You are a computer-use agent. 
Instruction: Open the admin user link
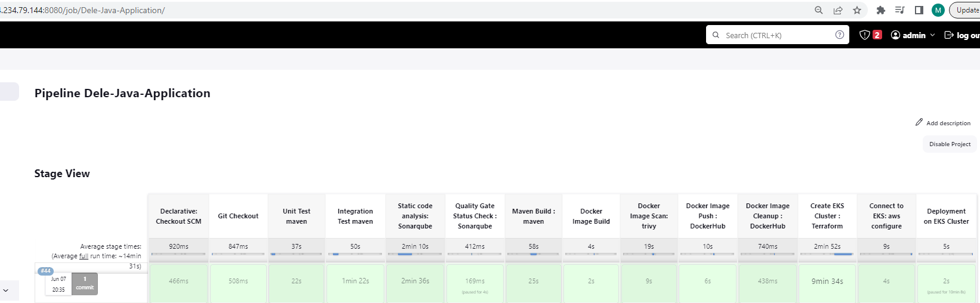[908, 35]
